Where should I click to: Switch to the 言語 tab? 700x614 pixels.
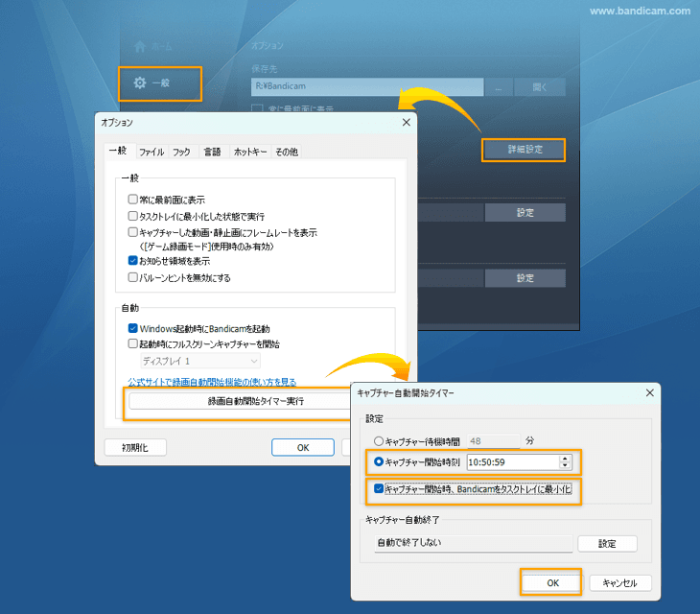click(212, 152)
